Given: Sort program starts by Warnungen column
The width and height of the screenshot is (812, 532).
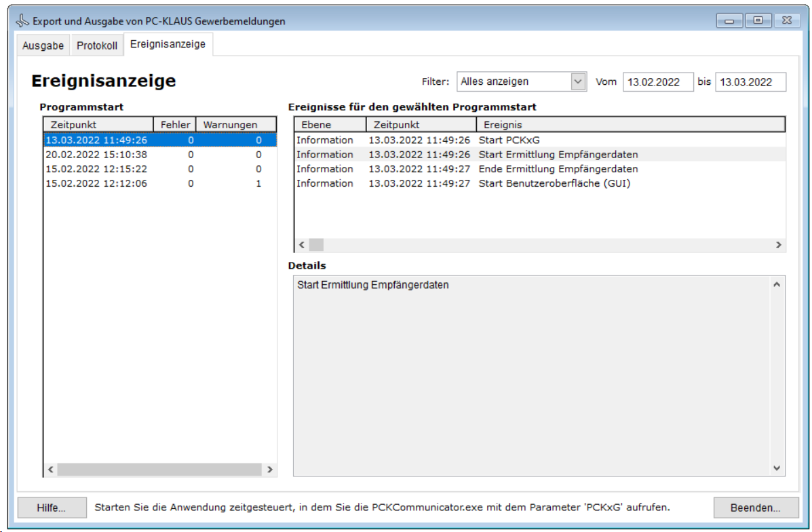Looking at the screenshot, I should click(x=230, y=125).
